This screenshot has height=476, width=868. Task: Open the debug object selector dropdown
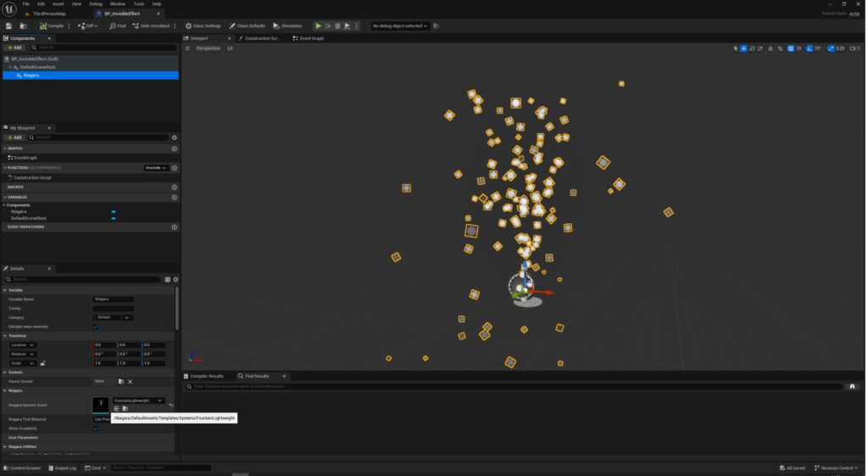click(x=400, y=26)
